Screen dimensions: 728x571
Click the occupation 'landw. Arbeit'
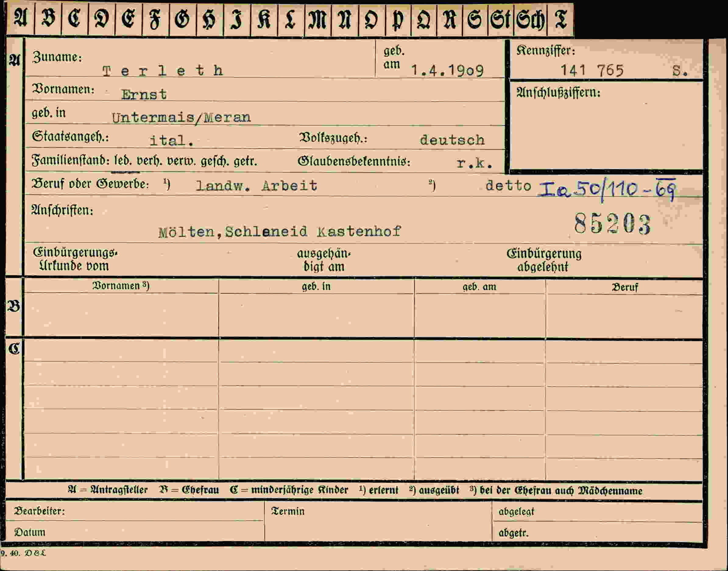click(256, 186)
